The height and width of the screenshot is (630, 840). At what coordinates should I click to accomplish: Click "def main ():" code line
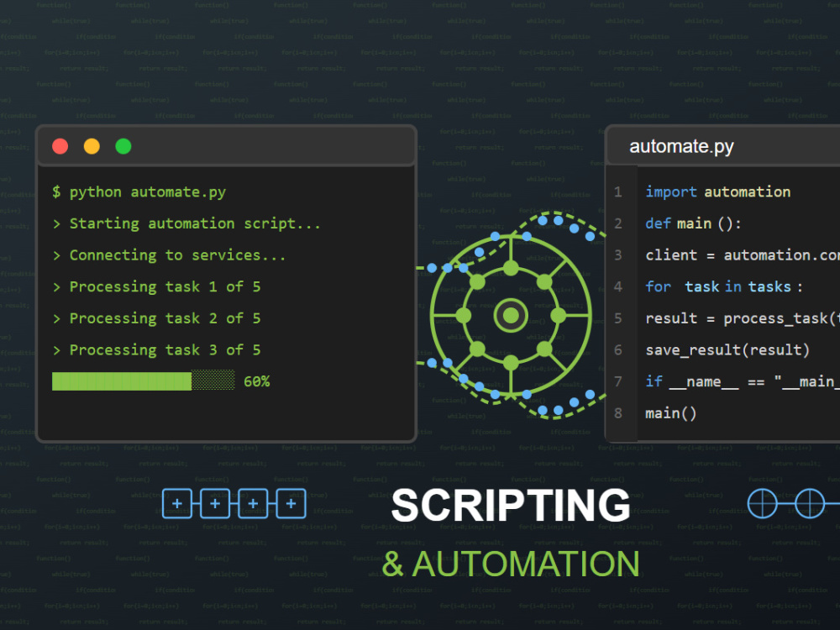(693, 224)
